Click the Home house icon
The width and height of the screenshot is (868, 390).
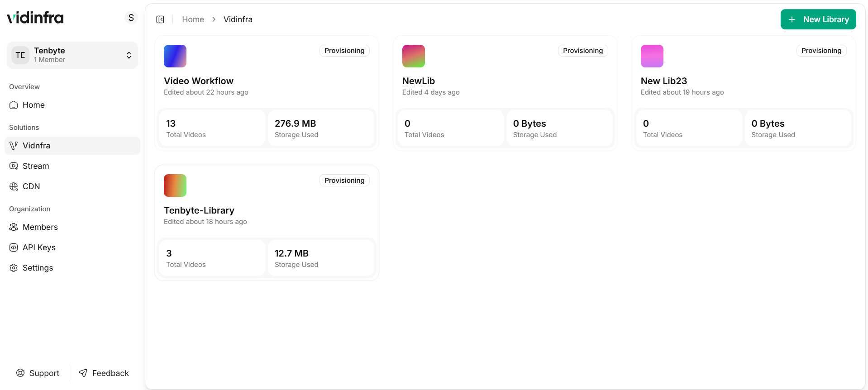14,105
